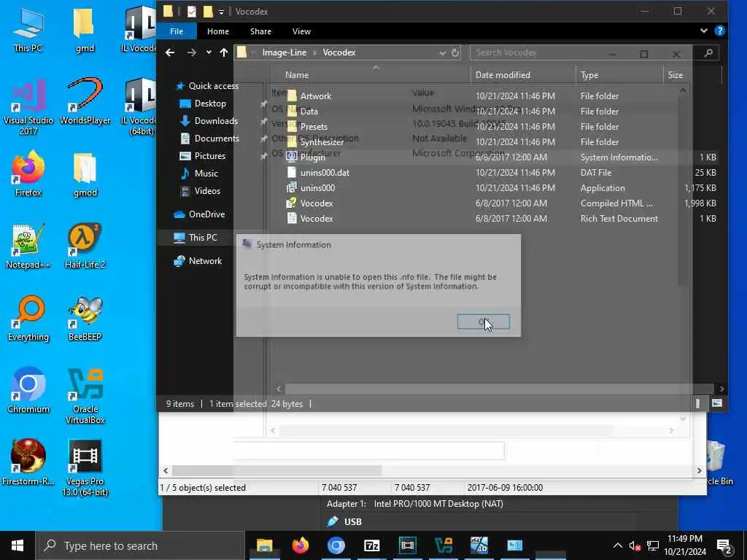Select Network in navigation pane

click(198, 261)
